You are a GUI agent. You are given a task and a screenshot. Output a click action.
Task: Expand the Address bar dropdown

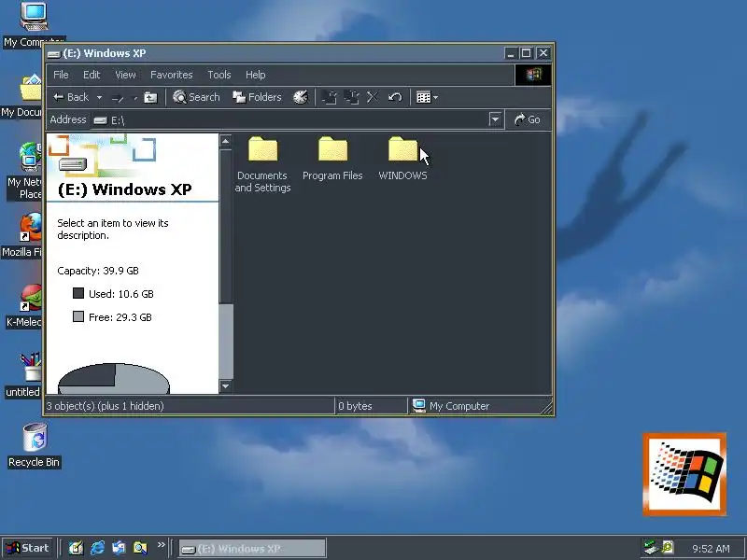(x=495, y=119)
